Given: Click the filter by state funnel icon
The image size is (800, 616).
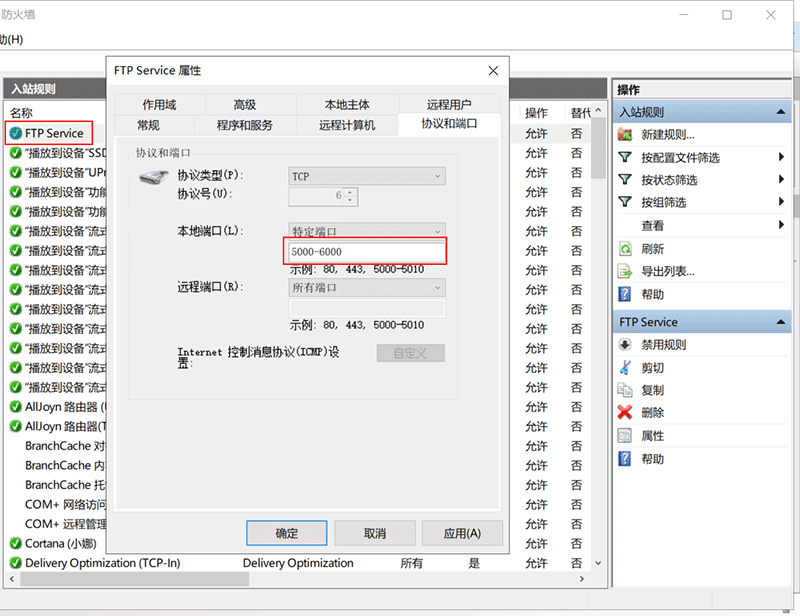Looking at the screenshot, I should click(x=625, y=180).
